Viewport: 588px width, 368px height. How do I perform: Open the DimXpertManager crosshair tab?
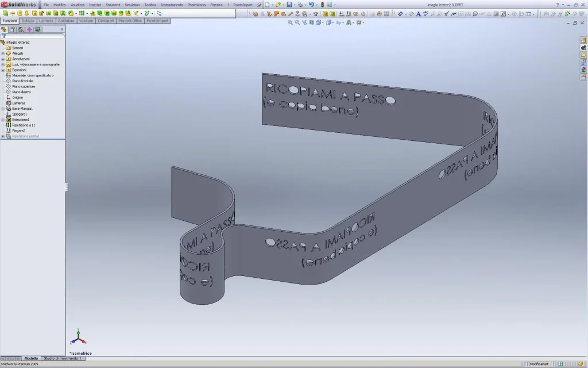(x=29, y=29)
